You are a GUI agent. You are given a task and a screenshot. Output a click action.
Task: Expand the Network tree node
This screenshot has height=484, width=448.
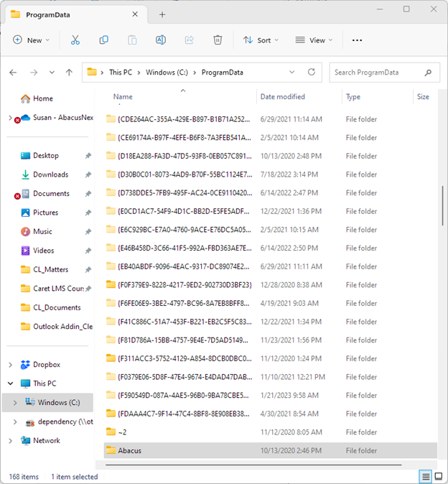coord(10,441)
